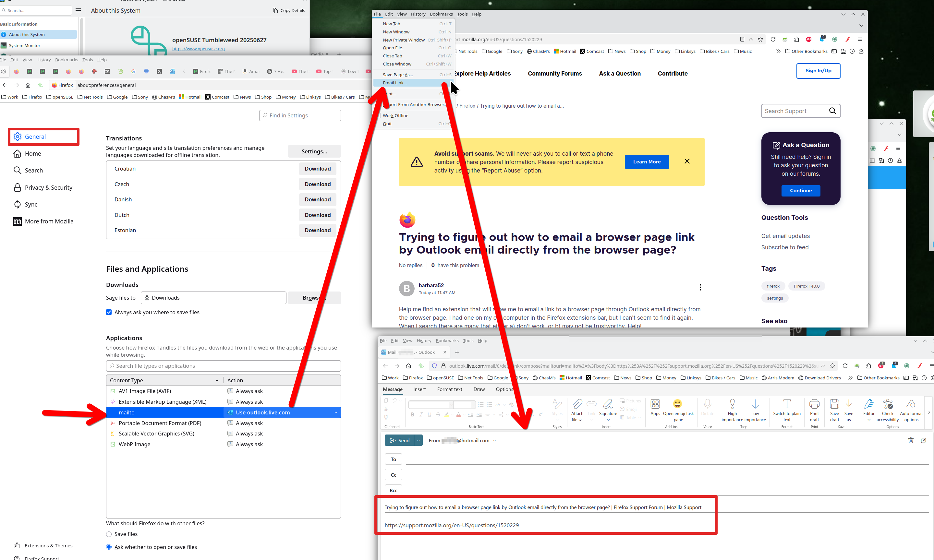Click Search file types or applications field

coord(223,366)
